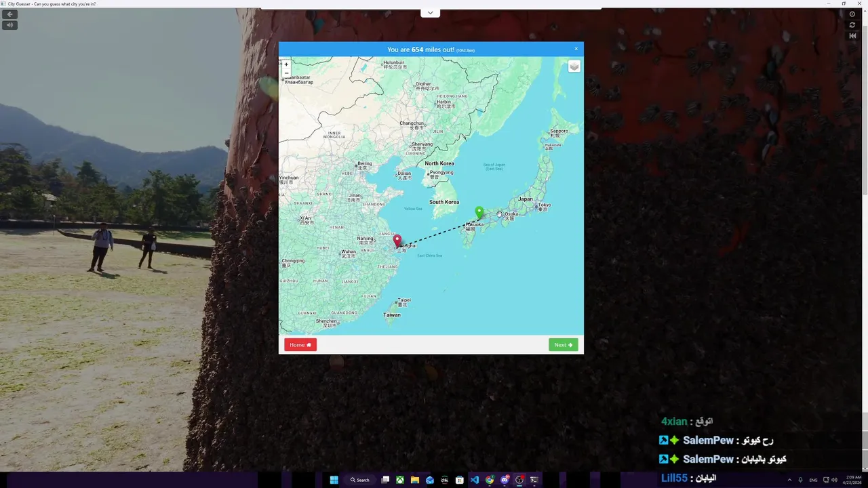Open OBS Studio from taskbar
Image resolution: width=868 pixels, height=488 pixels.
click(x=519, y=480)
